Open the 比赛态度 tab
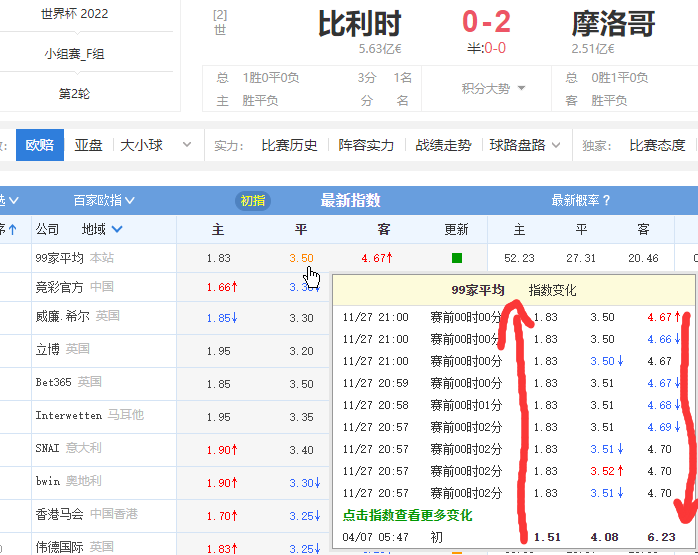 [657, 145]
